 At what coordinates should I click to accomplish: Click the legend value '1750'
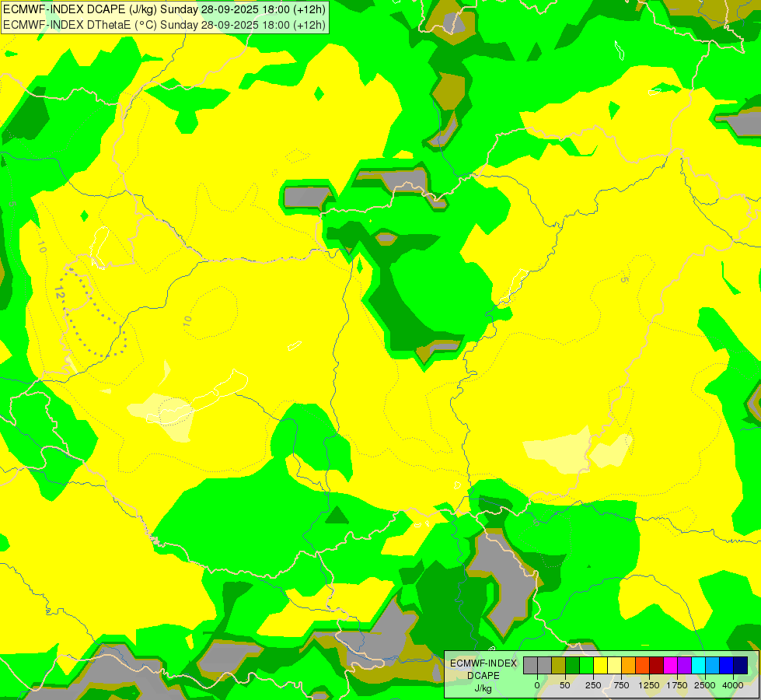pyautogui.click(x=677, y=685)
